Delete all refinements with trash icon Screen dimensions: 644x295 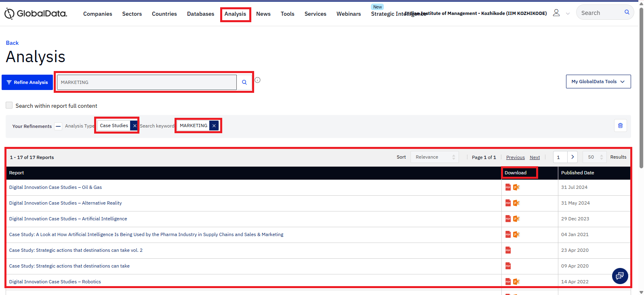(620, 126)
